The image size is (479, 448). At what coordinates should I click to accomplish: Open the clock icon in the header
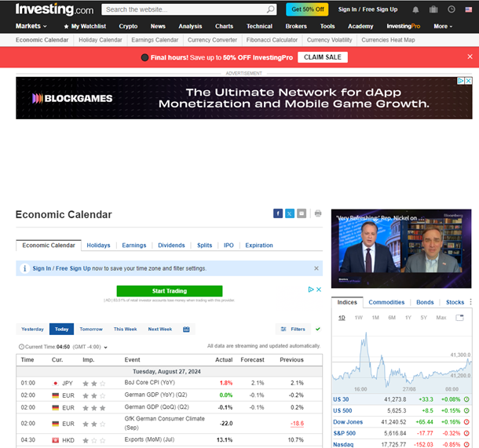click(x=452, y=9)
